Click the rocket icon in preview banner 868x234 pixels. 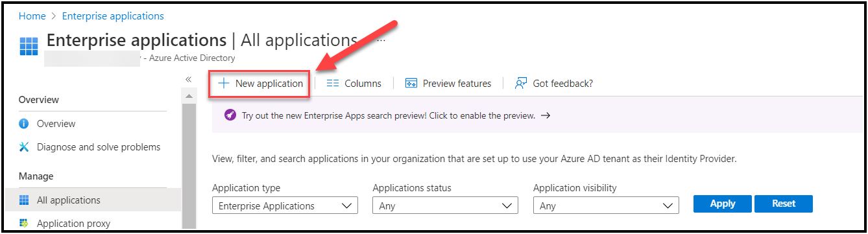(x=230, y=115)
